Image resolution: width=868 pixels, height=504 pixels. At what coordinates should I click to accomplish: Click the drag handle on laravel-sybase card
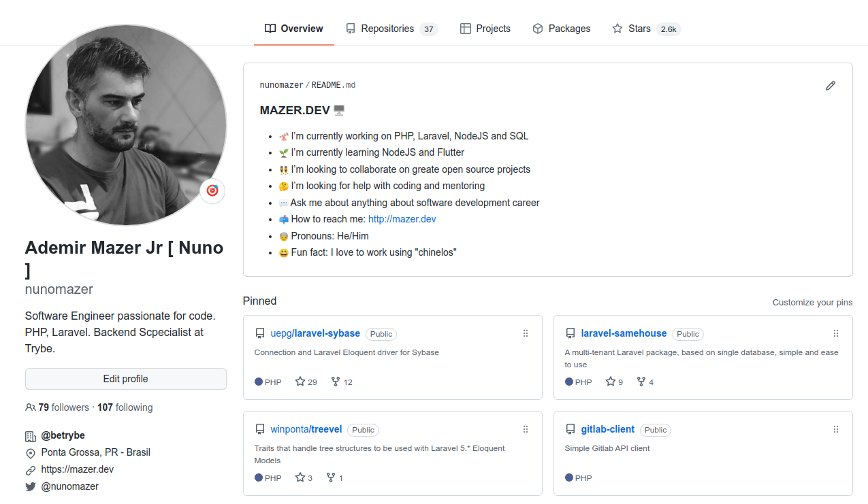[526, 333]
